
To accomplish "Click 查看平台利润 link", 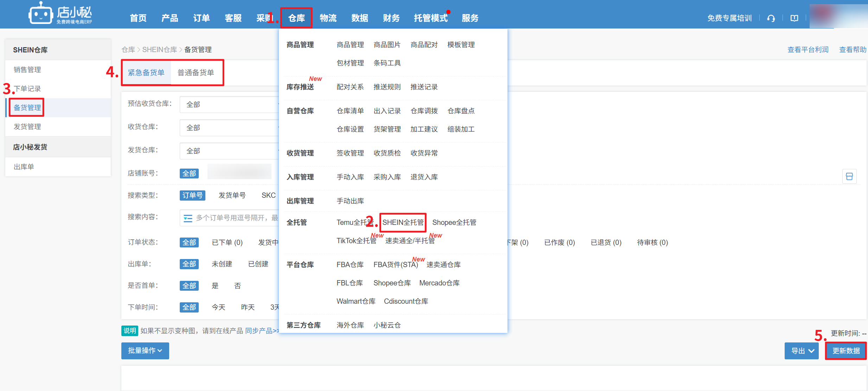I will [808, 50].
